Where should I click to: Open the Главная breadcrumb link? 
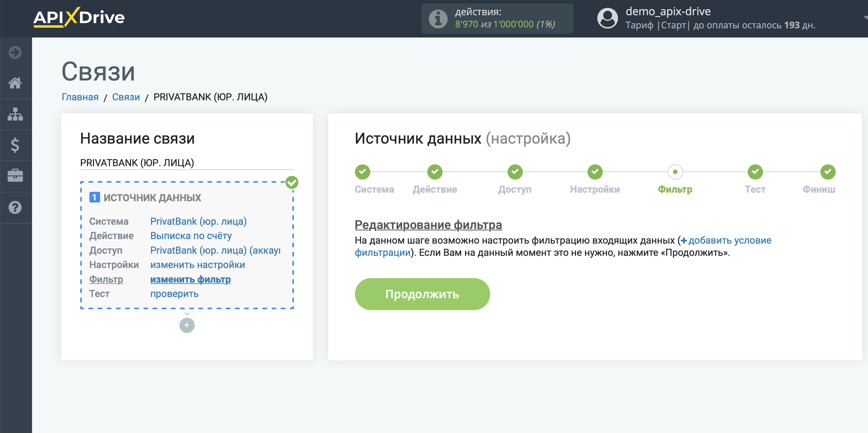[x=80, y=97]
